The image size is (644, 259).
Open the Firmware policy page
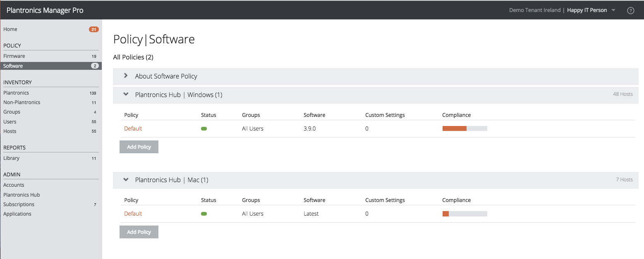[x=14, y=56]
